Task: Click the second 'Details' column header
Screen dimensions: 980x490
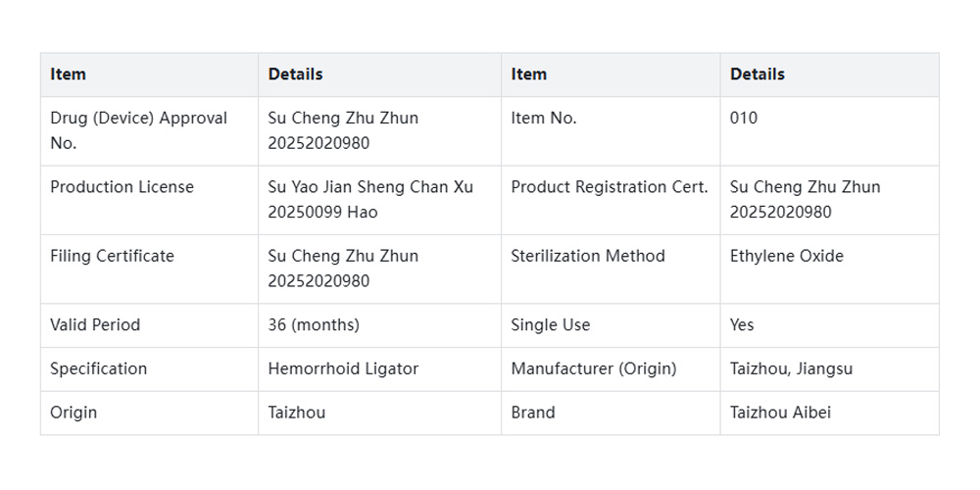Action: (757, 74)
